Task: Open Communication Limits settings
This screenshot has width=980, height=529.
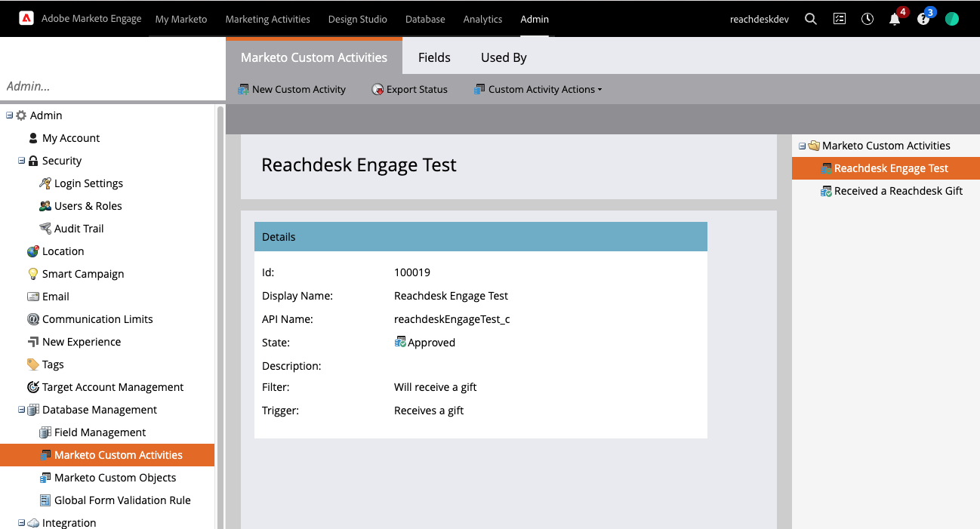Action: (x=97, y=319)
